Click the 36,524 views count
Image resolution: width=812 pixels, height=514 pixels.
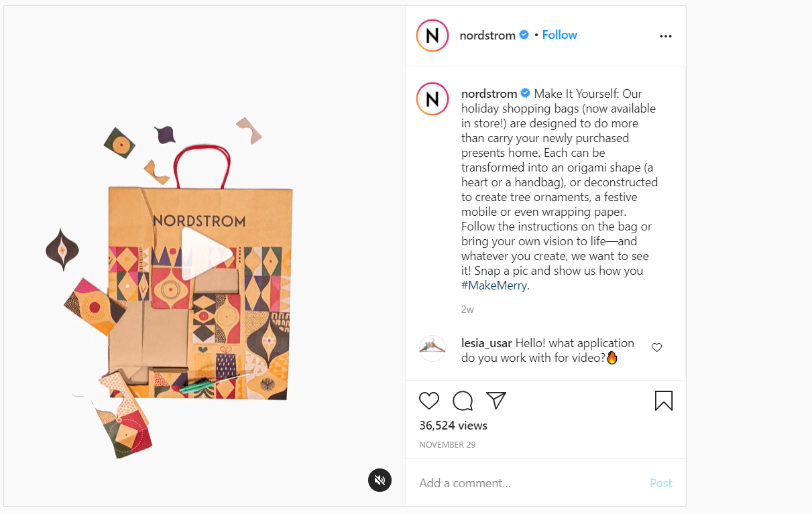[453, 425]
